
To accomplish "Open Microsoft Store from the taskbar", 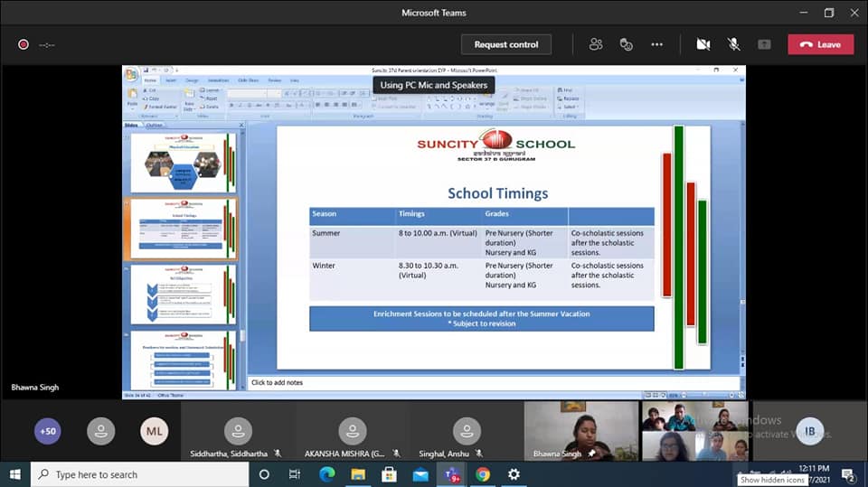I will coord(389,474).
